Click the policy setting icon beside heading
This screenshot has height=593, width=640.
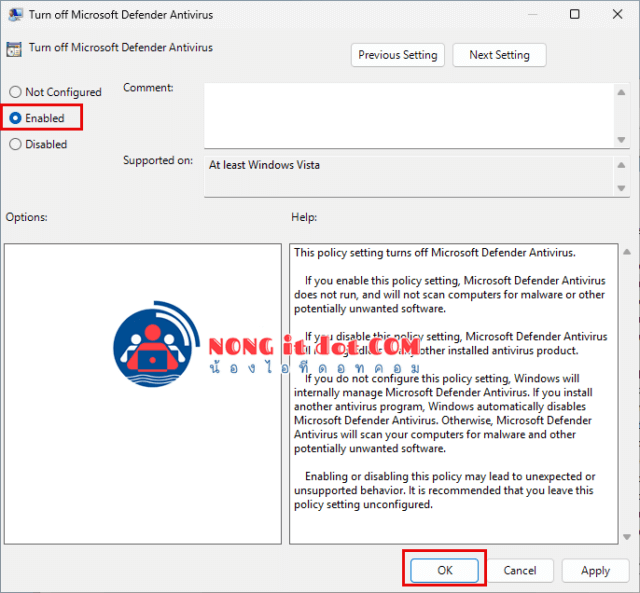[14, 49]
